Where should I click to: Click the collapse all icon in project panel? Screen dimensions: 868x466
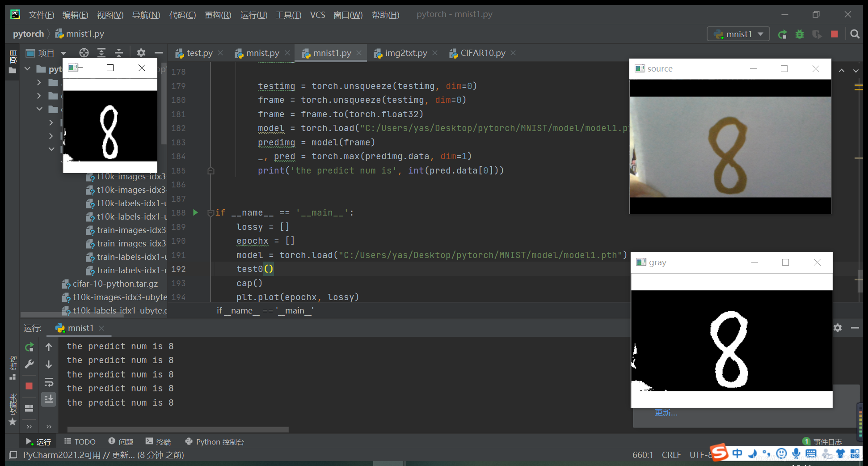(119, 53)
